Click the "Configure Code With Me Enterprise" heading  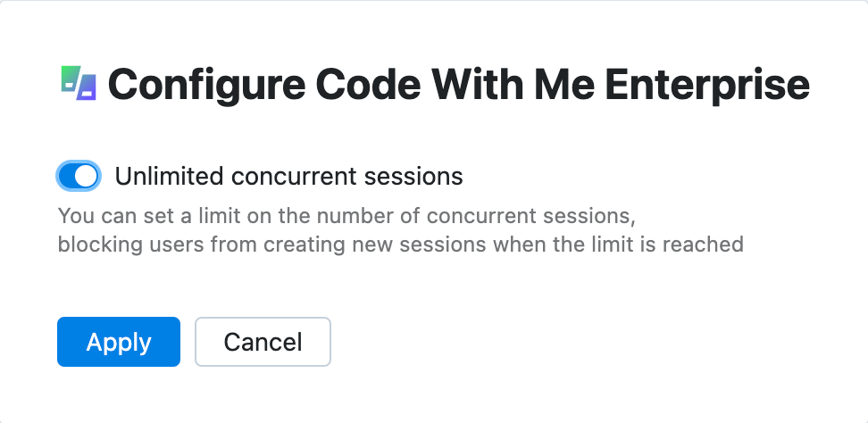click(458, 85)
